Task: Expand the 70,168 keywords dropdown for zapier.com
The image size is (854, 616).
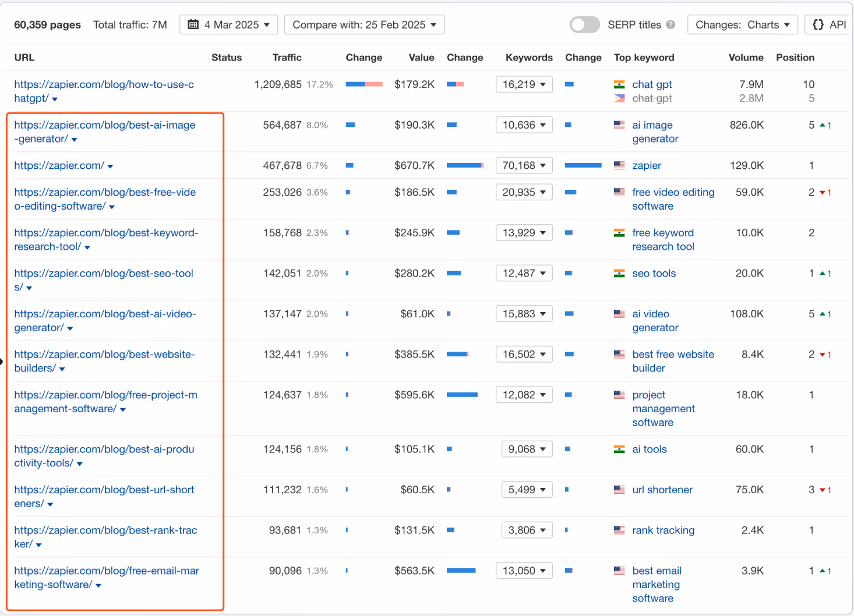Action: 524,165
